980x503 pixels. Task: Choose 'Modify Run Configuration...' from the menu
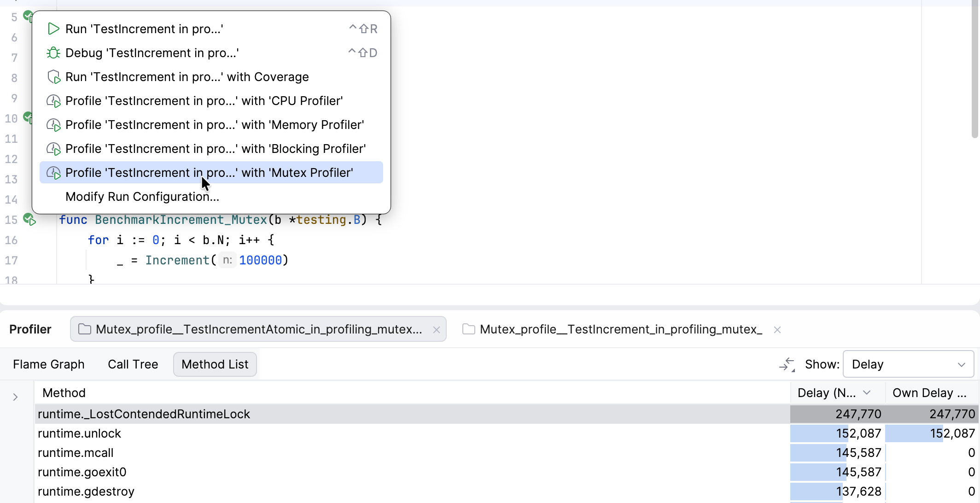[142, 196]
